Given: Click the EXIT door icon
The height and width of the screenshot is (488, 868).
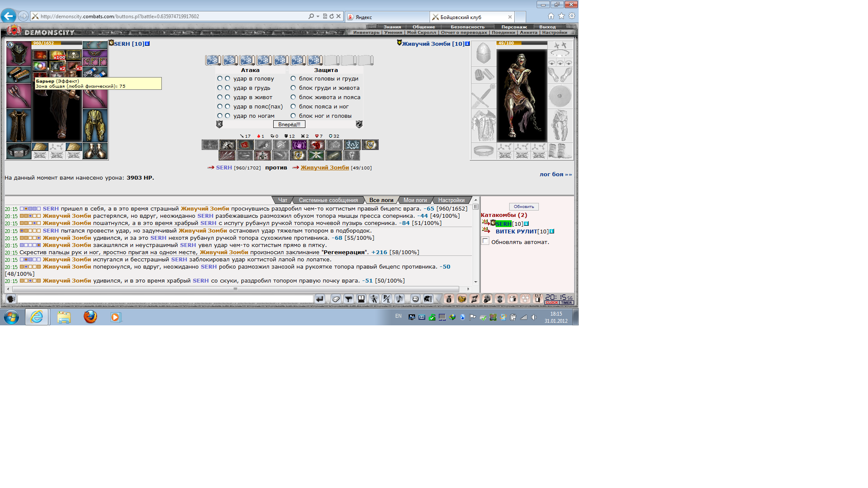Looking at the screenshot, I should [538, 299].
